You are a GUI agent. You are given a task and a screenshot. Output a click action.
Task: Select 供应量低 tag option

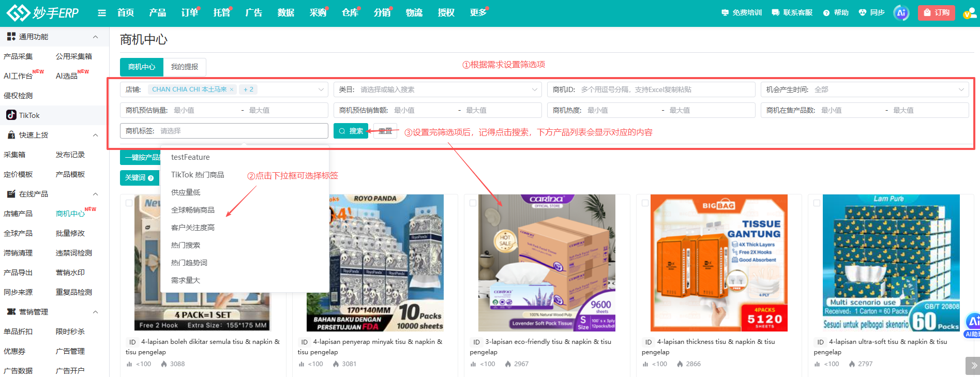click(245, 192)
